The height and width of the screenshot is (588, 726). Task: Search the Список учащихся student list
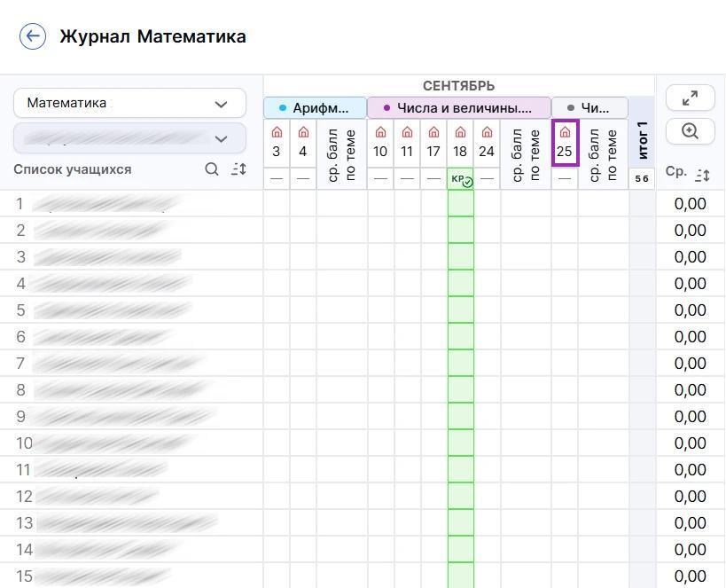click(212, 169)
